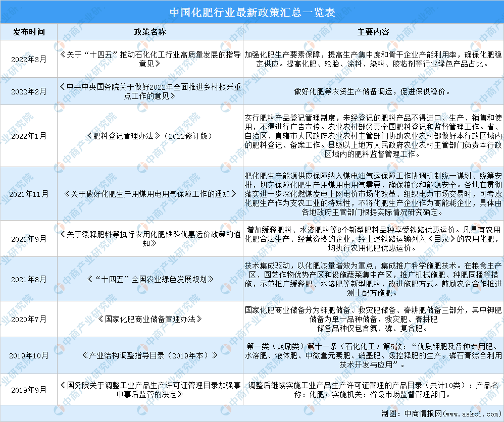Click the table title 中国化肥行业最新政策汇总一览表
Viewport: 504px width, 422px height.
coord(251,11)
